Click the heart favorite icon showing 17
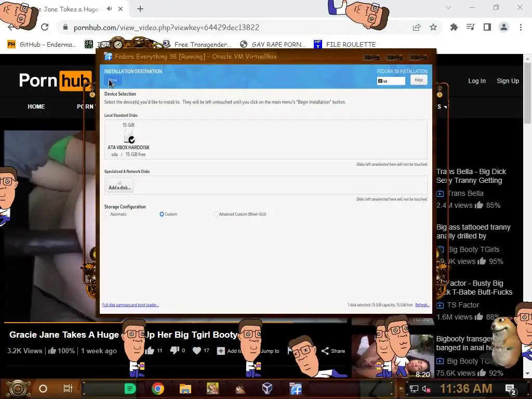Image resolution: width=532 pixels, height=399 pixels. 197,351
